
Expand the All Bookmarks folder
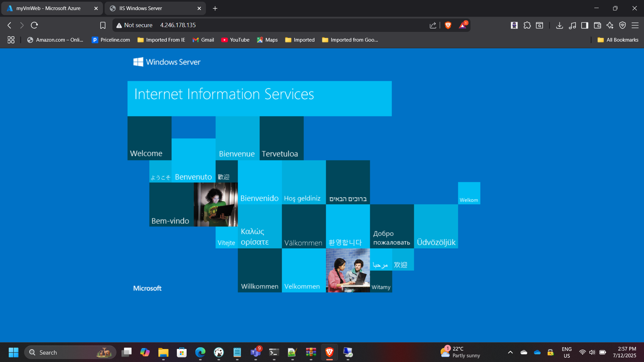point(618,40)
